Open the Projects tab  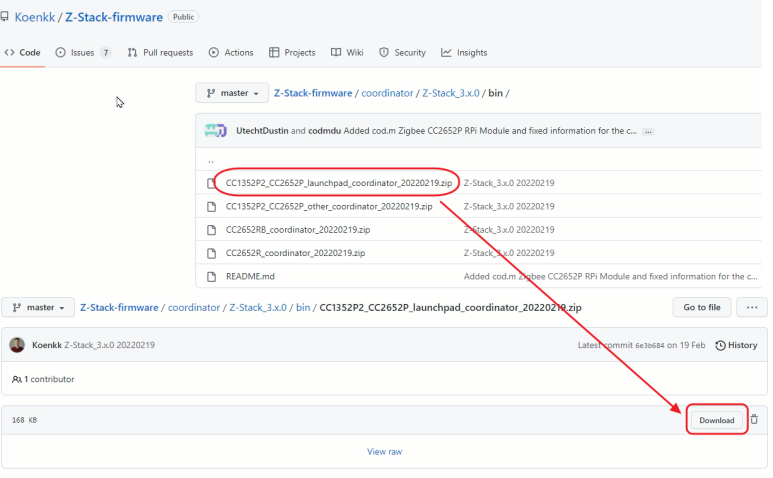click(x=292, y=53)
